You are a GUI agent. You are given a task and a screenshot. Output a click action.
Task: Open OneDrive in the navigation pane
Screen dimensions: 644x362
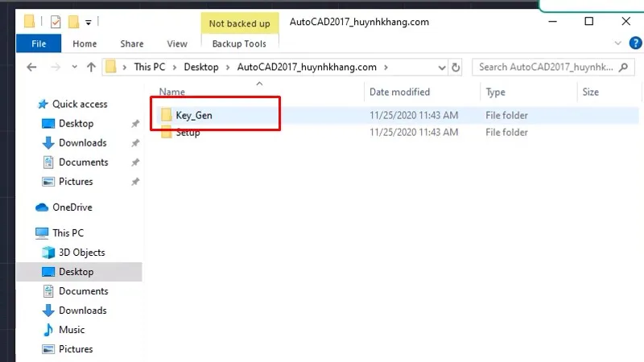tap(72, 208)
